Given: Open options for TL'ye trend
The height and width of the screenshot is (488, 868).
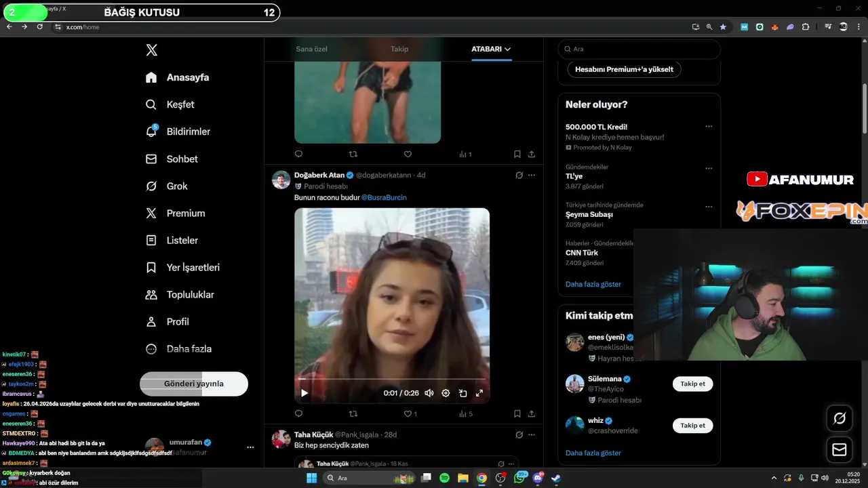Looking at the screenshot, I should (x=709, y=169).
